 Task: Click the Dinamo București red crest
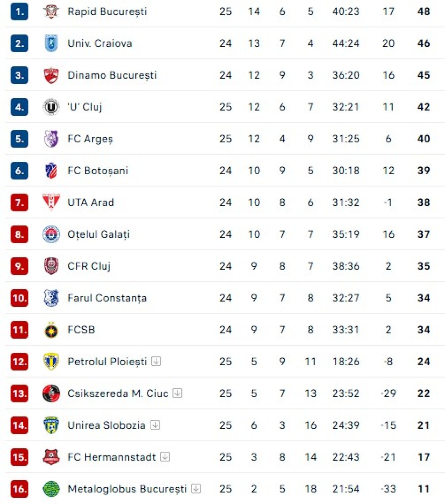(51, 75)
